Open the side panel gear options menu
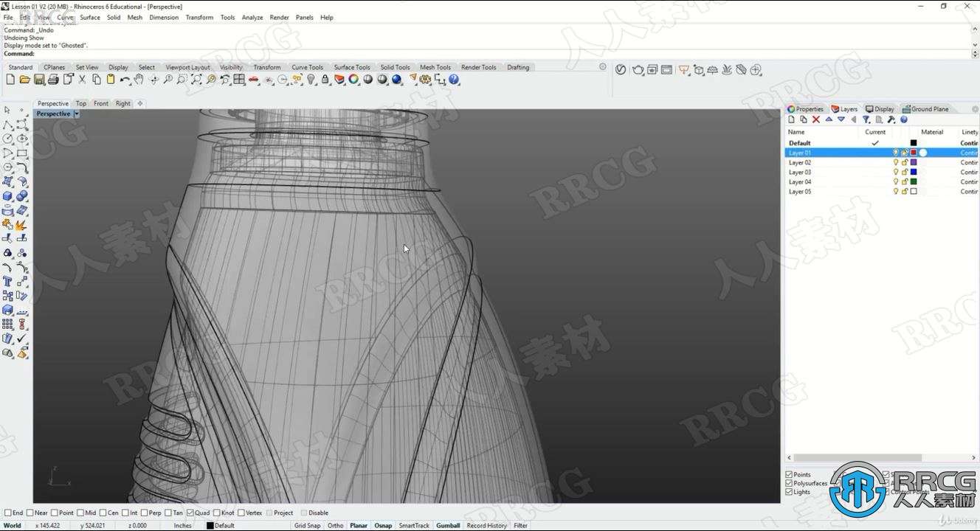Viewport: 980px width, 531px height. 976,109
